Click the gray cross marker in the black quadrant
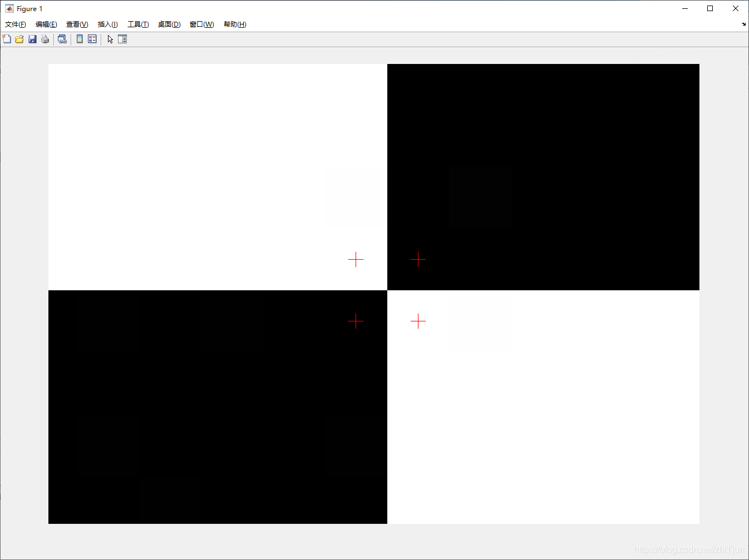 356,321
